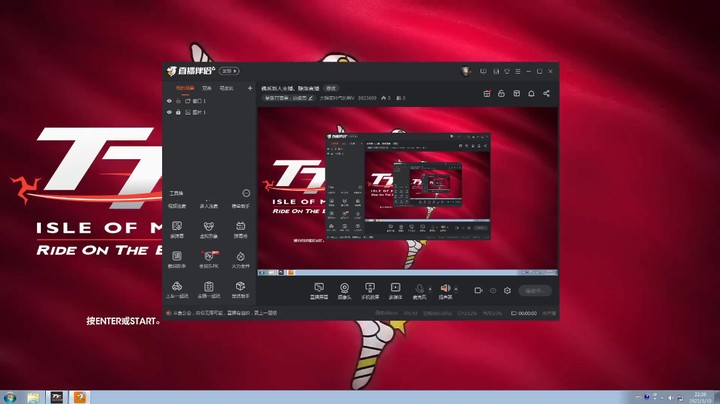Expand microphone options arrow
Screen dimensions: 720x404
(430, 289)
